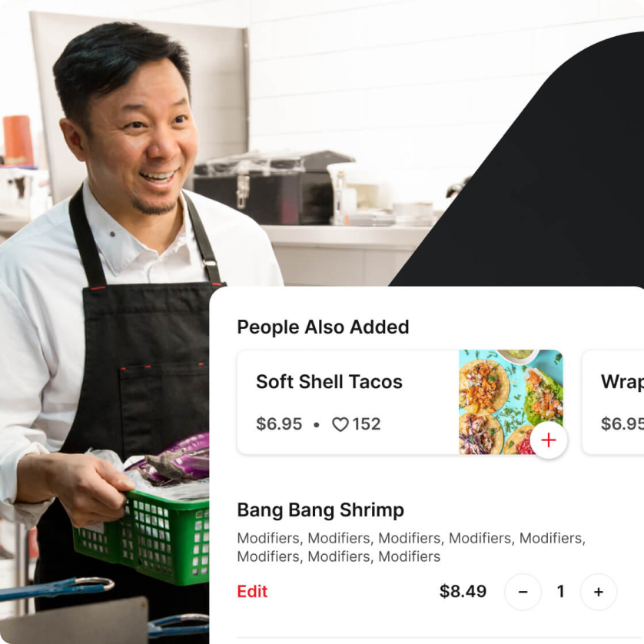This screenshot has height=644, width=644.
Task: Increase Bang Bang Shrimp quantity with plus button
Action: pos(599,592)
